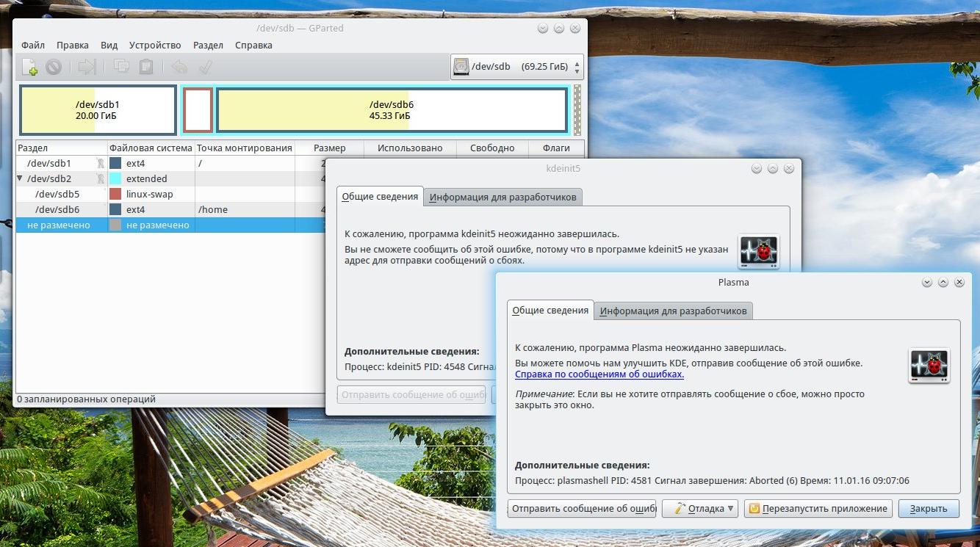Open Информация для разработчиков tab in Plasma window

pyautogui.click(x=674, y=311)
